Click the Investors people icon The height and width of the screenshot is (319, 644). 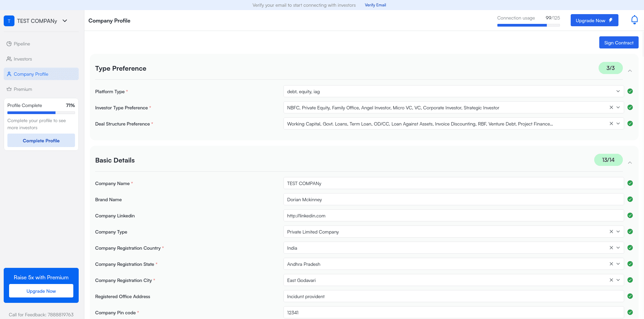point(9,59)
